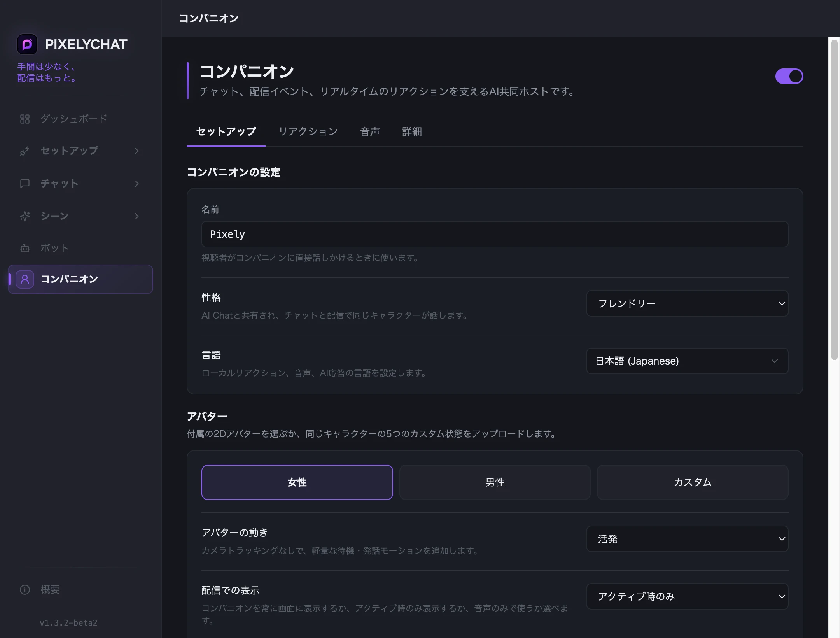Click the カメラトラッキングなしで help text

pyautogui.click(x=340, y=551)
